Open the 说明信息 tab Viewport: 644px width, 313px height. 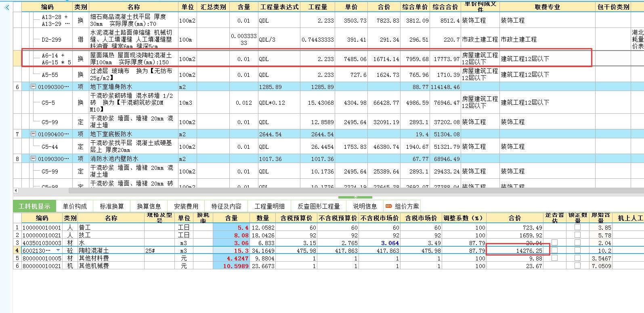365,206
